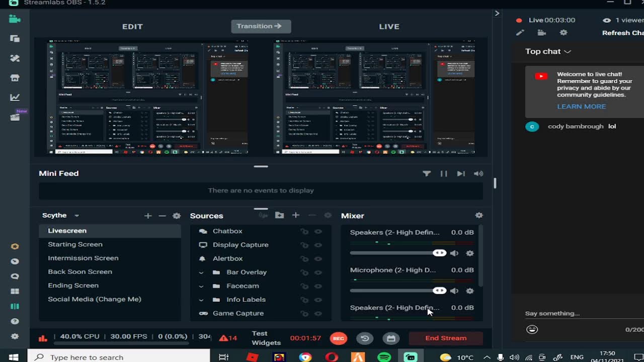This screenshot has height=362, width=644.
Task: Hide the Bar Overlay folder
Action: (x=318, y=272)
